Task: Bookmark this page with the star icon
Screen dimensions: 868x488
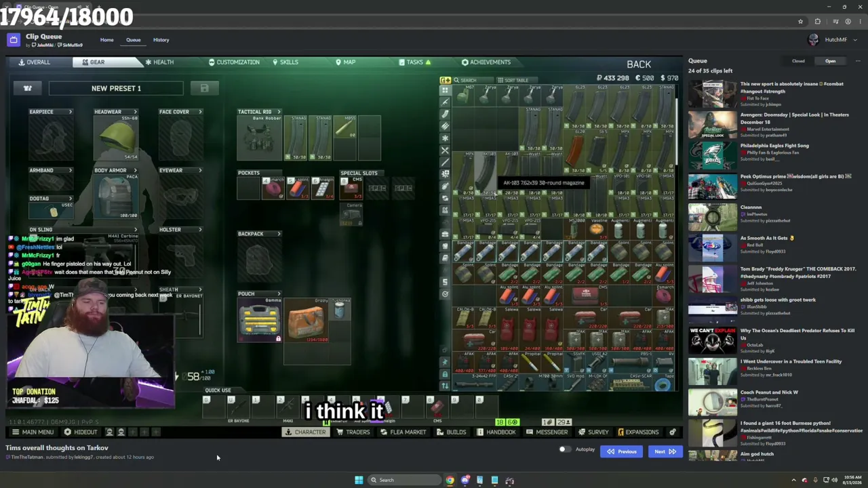Action: (800, 22)
